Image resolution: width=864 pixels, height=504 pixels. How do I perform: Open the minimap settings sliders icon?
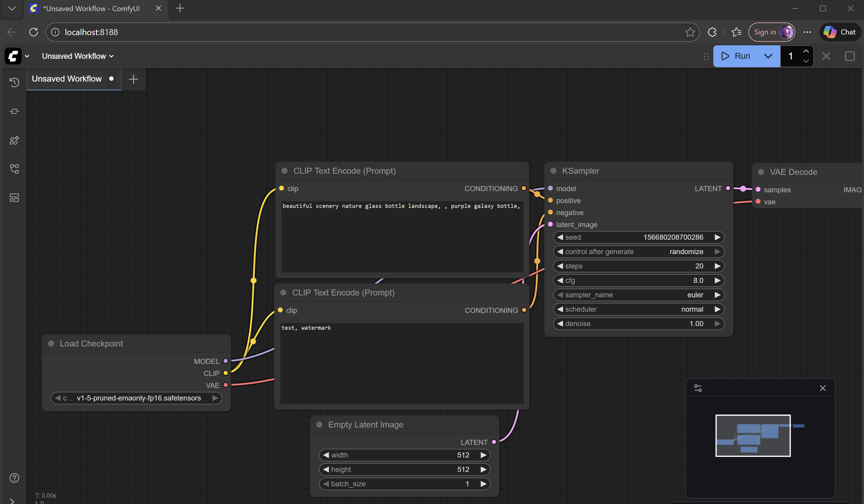click(698, 388)
